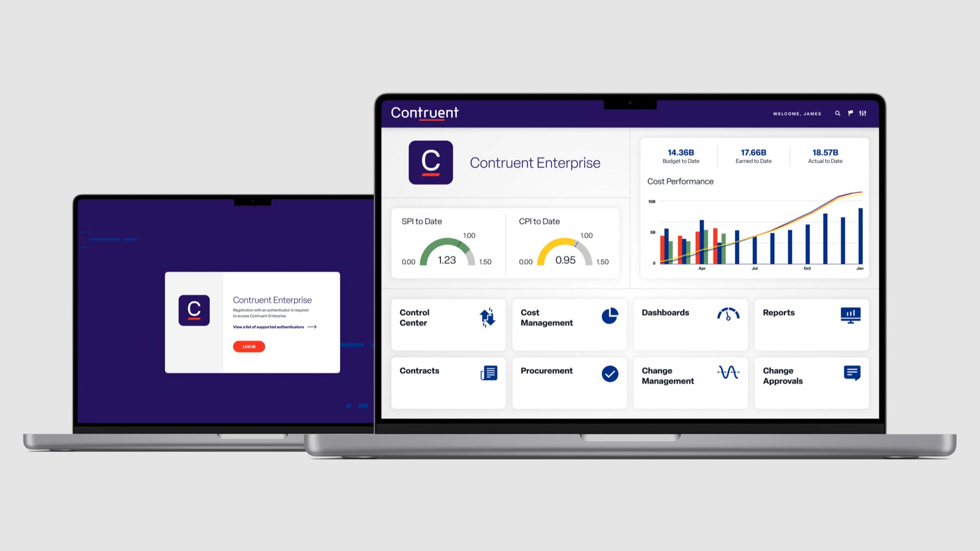Click the WELCOME JAMES menu item
Viewport: 980px width, 551px height.
coord(798,113)
